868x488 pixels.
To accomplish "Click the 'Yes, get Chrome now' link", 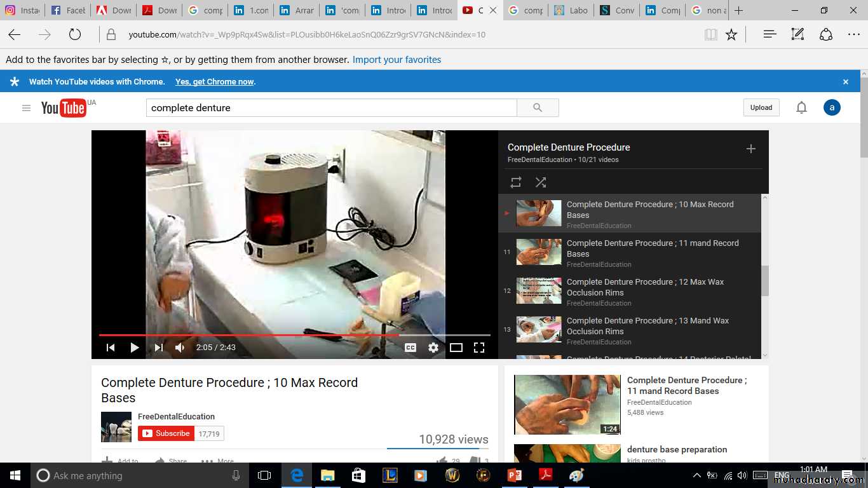I will tap(215, 82).
